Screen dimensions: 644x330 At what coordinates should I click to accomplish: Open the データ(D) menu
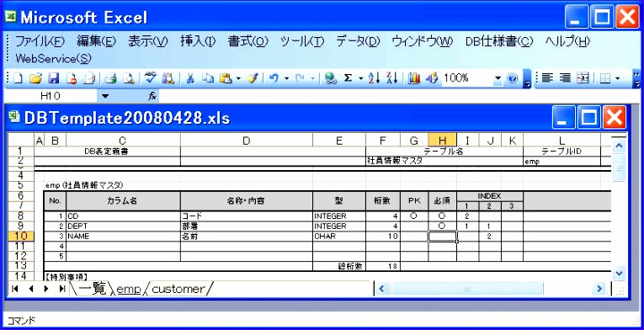[358, 41]
